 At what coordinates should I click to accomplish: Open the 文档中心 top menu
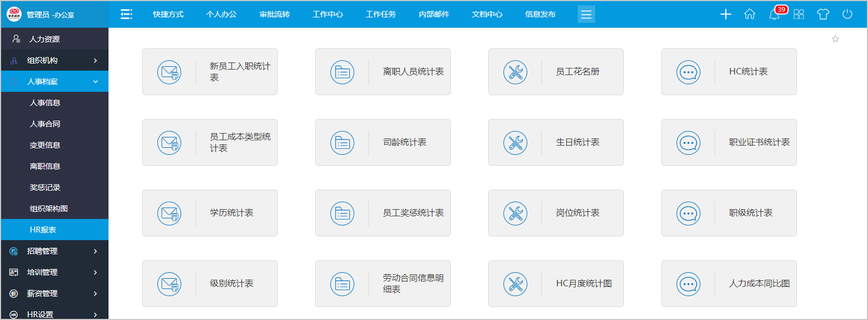487,14
